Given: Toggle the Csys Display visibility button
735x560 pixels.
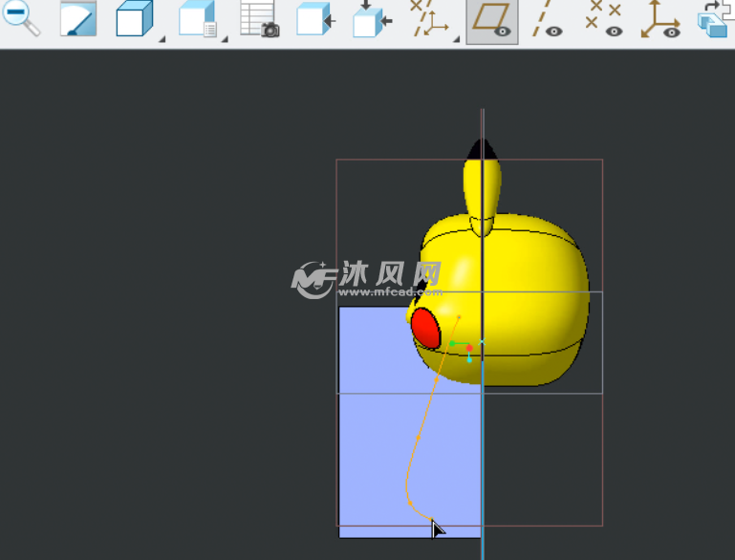Looking at the screenshot, I should coord(661,19).
